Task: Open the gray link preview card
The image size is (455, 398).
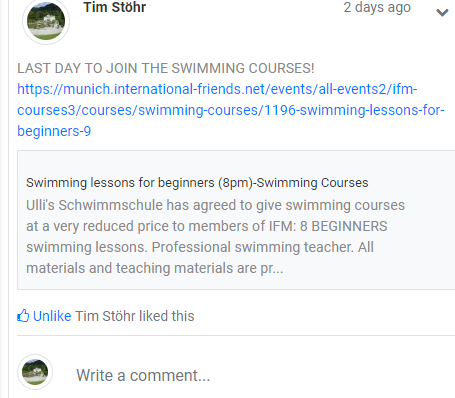Action: [236, 220]
